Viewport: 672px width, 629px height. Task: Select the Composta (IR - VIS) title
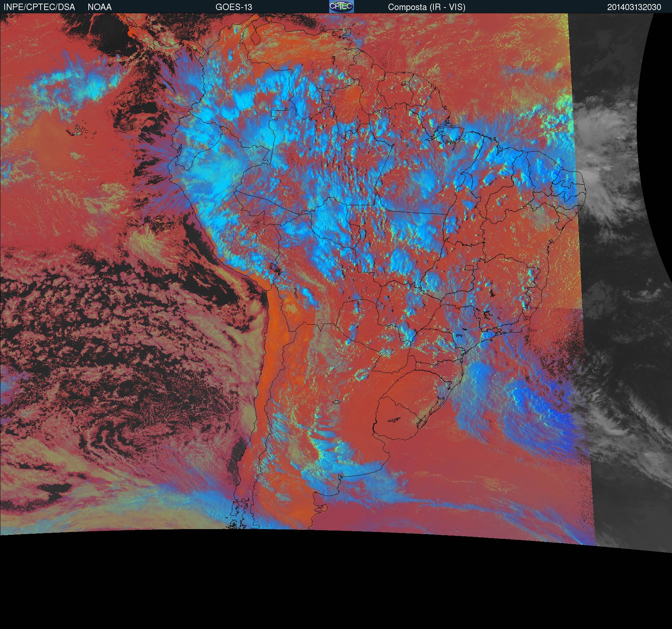427,7
